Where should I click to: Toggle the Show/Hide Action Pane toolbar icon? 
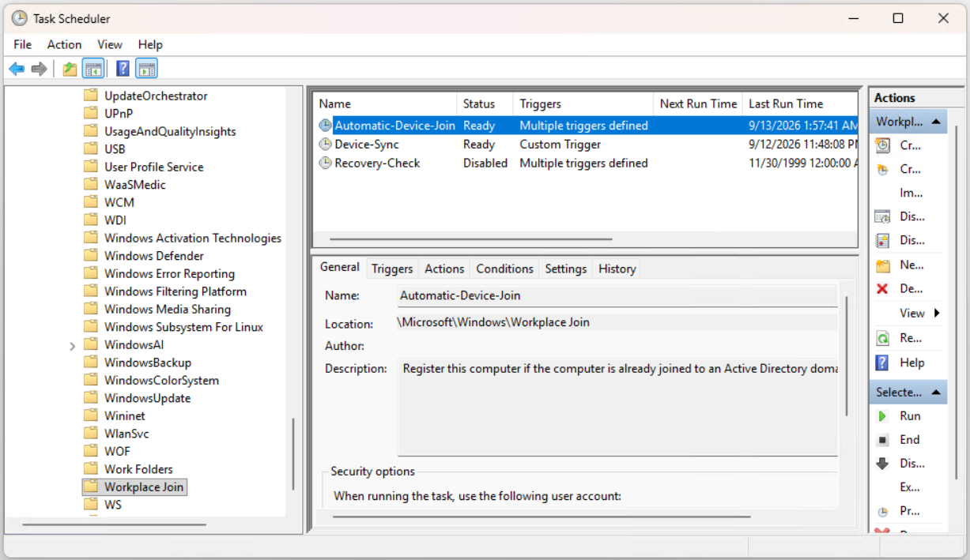146,69
